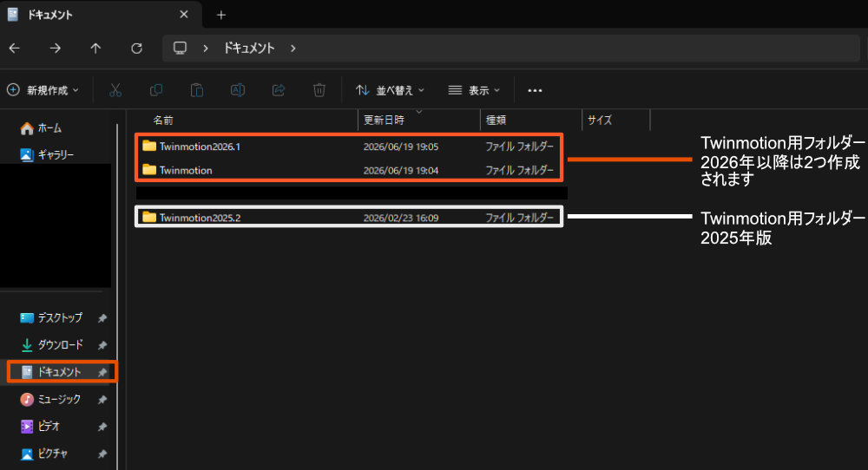Click the Copy icon in toolbar
The image size is (868, 470).
pyautogui.click(x=156, y=90)
